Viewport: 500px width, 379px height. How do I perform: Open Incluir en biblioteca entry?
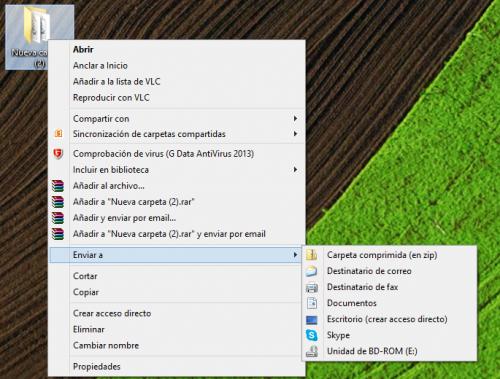pos(177,170)
